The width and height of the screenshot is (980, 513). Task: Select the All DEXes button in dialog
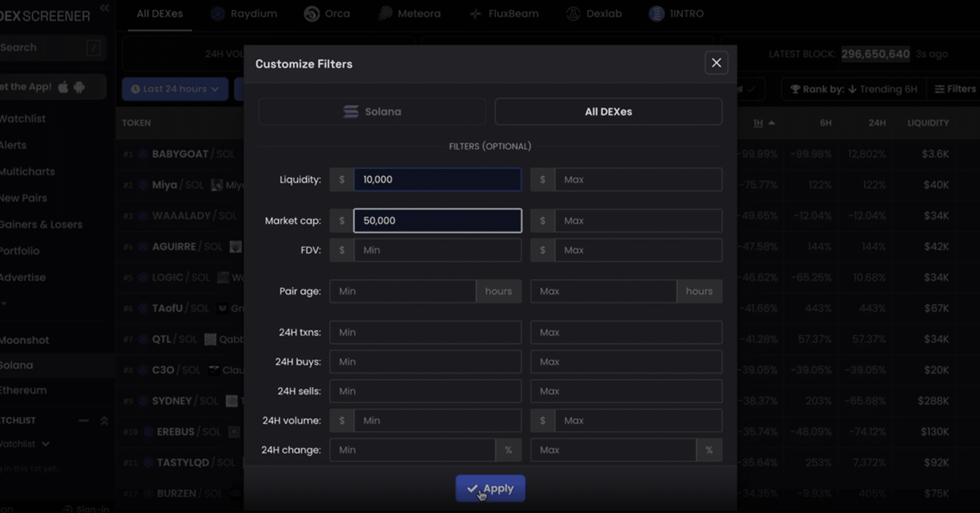pos(608,111)
